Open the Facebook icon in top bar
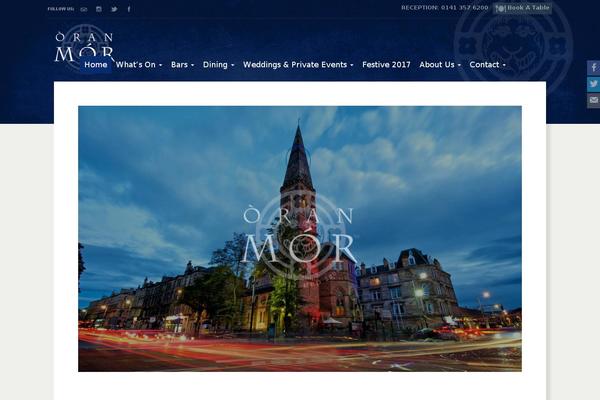 (129, 9)
